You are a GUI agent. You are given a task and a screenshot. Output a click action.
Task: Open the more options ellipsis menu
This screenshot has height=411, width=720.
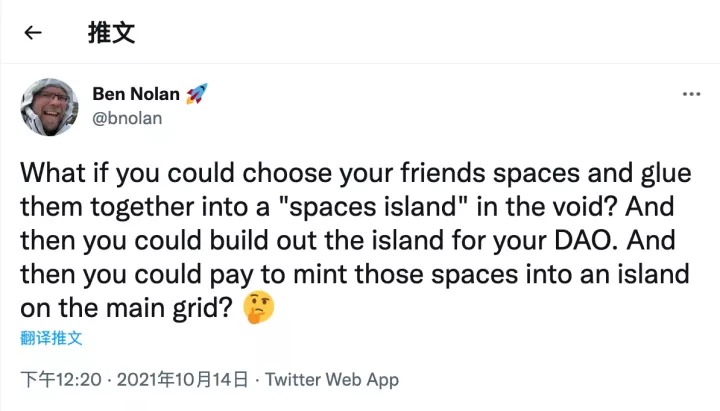[x=691, y=94]
